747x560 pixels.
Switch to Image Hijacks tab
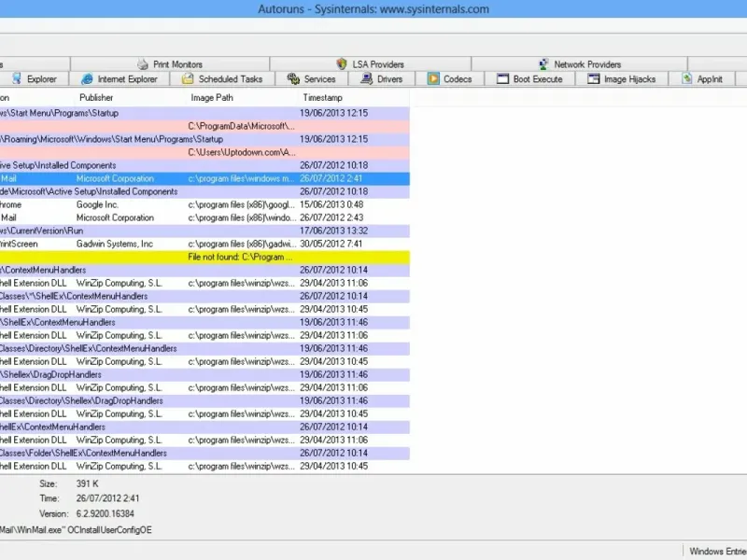coord(622,78)
